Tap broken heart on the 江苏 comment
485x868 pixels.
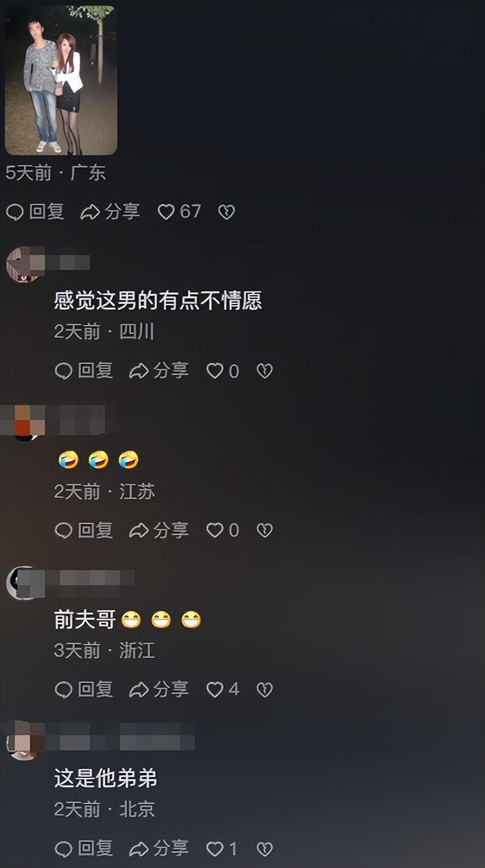click(x=264, y=531)
